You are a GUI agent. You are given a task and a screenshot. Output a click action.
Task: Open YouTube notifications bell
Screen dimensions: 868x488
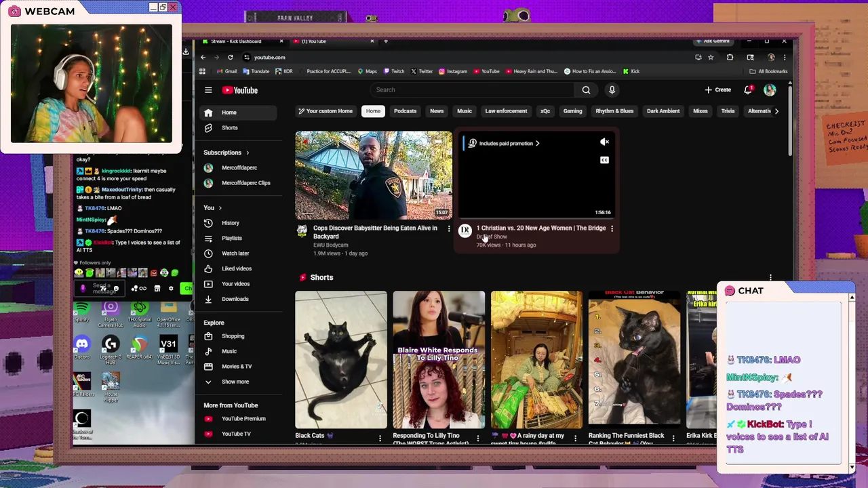tap(748, 89)
